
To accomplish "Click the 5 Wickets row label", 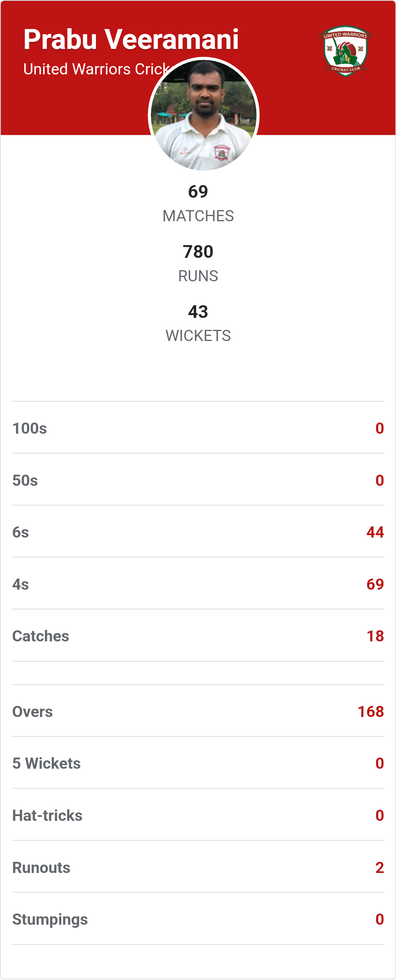I will [x=47, y=764].
